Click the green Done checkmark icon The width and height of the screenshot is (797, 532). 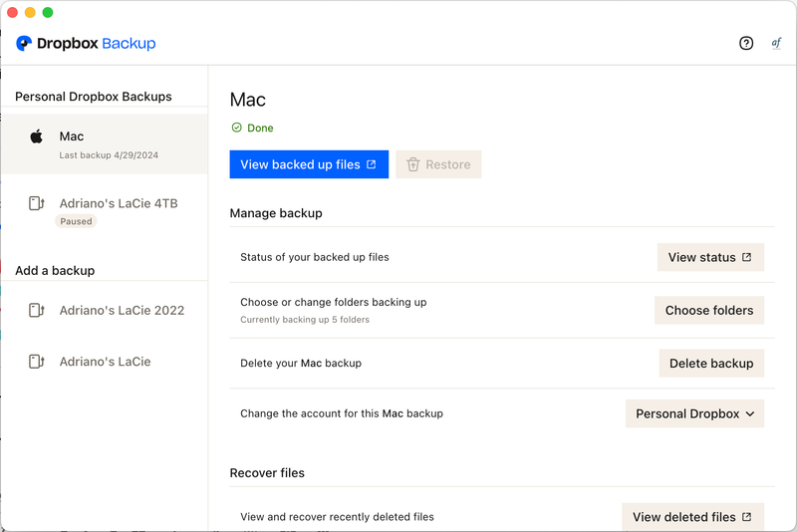pos(236,128)
